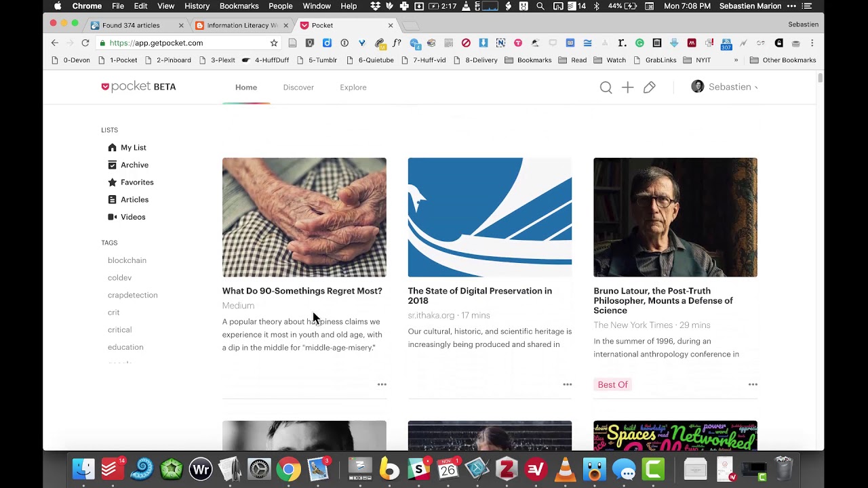Open Spotlight search in menu bar
This screenshot has height=488, width=868.
coord(540,6)
